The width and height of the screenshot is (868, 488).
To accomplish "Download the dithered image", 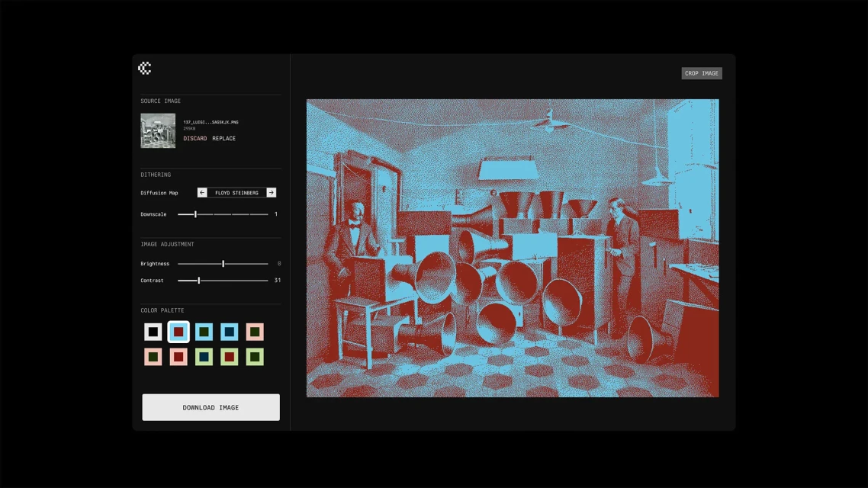I will point(211,407).
